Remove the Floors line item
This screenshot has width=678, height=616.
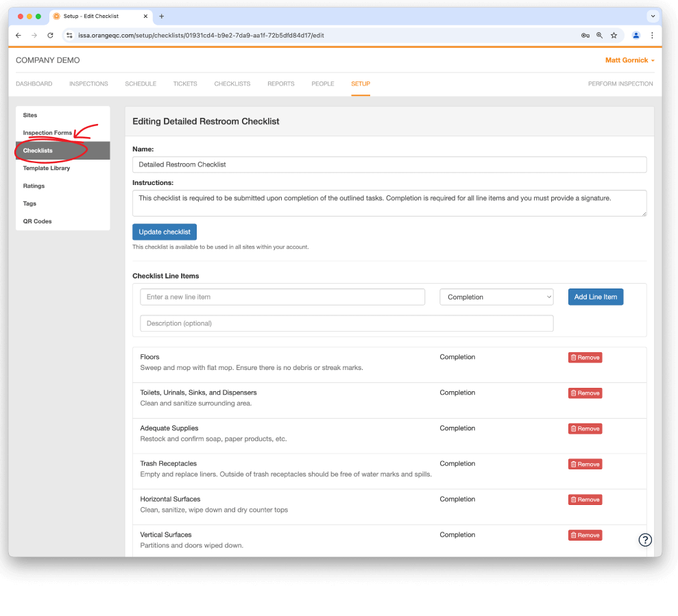[x=585, y=358]
